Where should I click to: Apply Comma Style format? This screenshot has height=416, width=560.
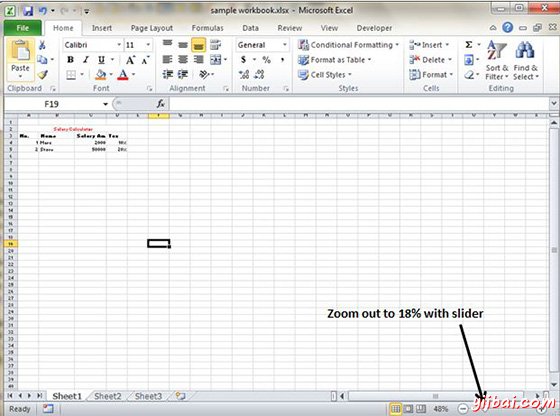[282, 60]
